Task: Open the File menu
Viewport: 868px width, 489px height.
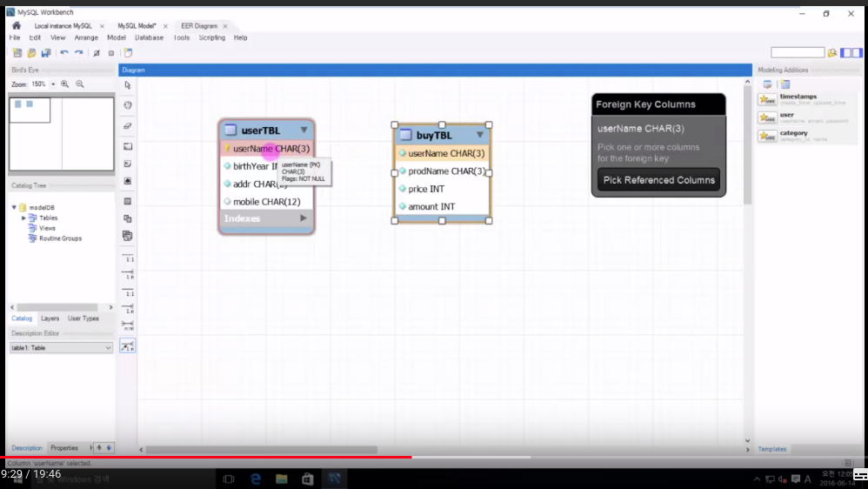Action: (15, 37)
